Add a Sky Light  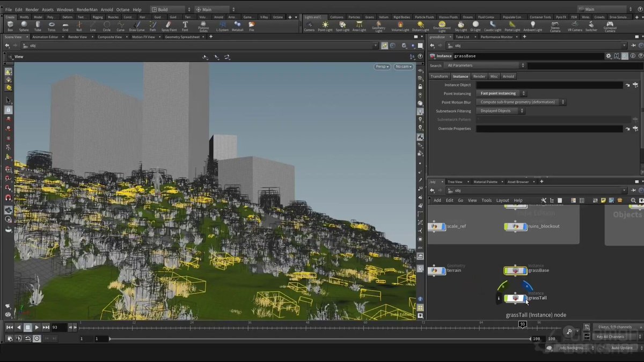coord(460,26)
